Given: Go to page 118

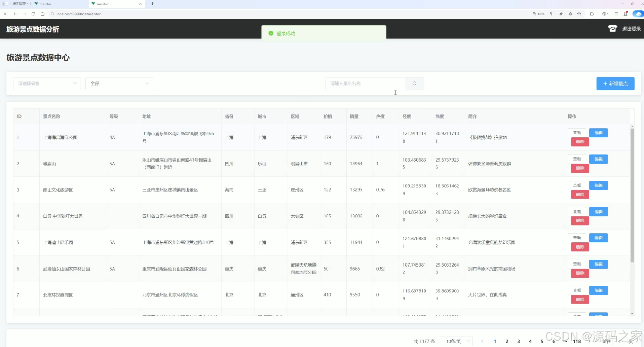Looking at the screenshot, I should point(577,341).
